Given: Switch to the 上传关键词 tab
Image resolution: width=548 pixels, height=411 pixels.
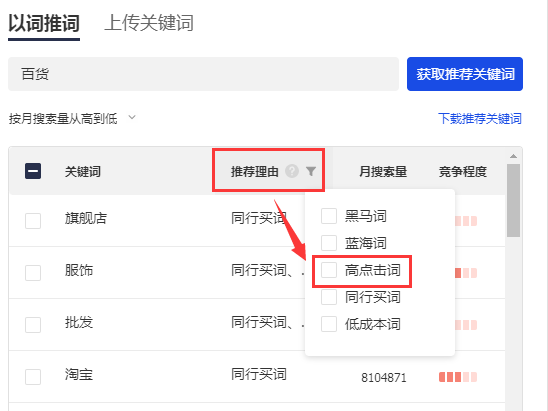Looking at the screenshot, I should point(149,23).
